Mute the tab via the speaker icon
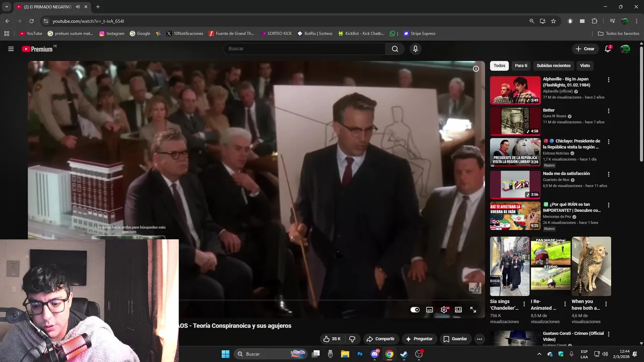Image resolution: width=644 pixels, height=362 pixels. pyautogui.click(x=77, y=7)
